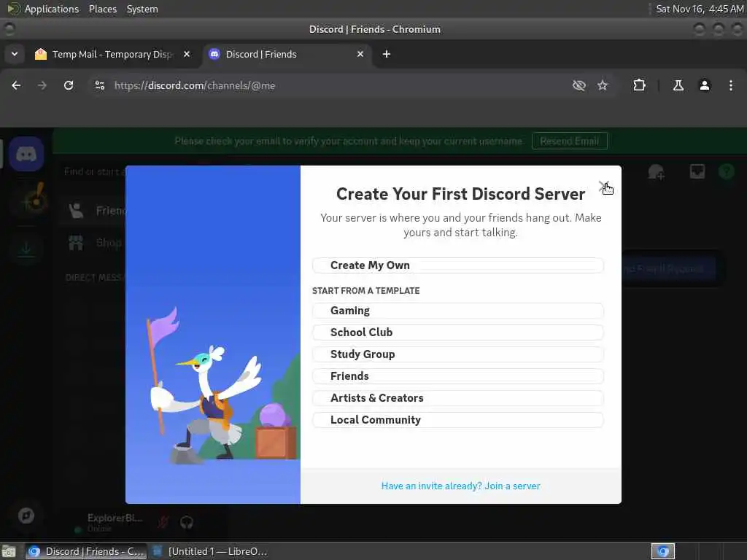The width and height of the screenshot is (747, 560).
Task: Open the Discord Help icon
Action: pos(727,171)
